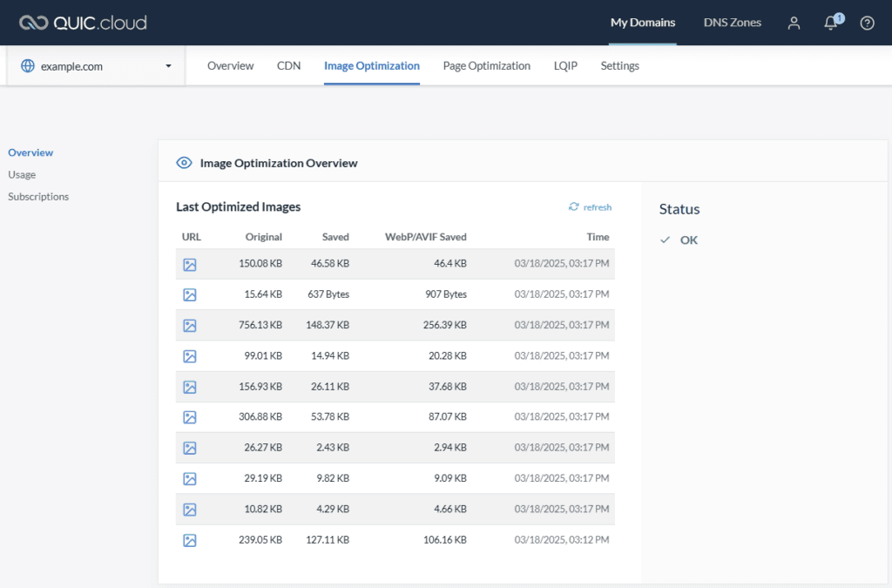This screenshot has height=588, width=892.
Task: Switch to the CDN tab
Action: [x=288, y=65]
